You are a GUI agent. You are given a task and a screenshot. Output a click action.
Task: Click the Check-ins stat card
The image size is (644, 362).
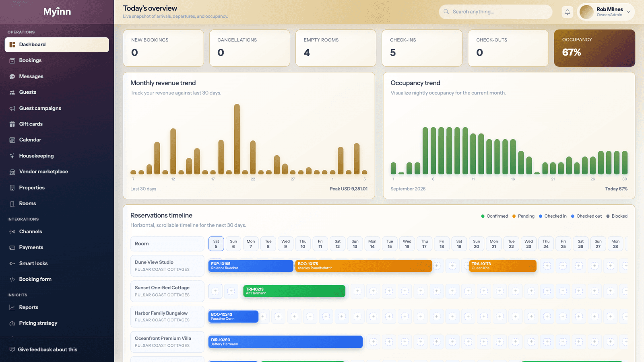click(422, 48)
